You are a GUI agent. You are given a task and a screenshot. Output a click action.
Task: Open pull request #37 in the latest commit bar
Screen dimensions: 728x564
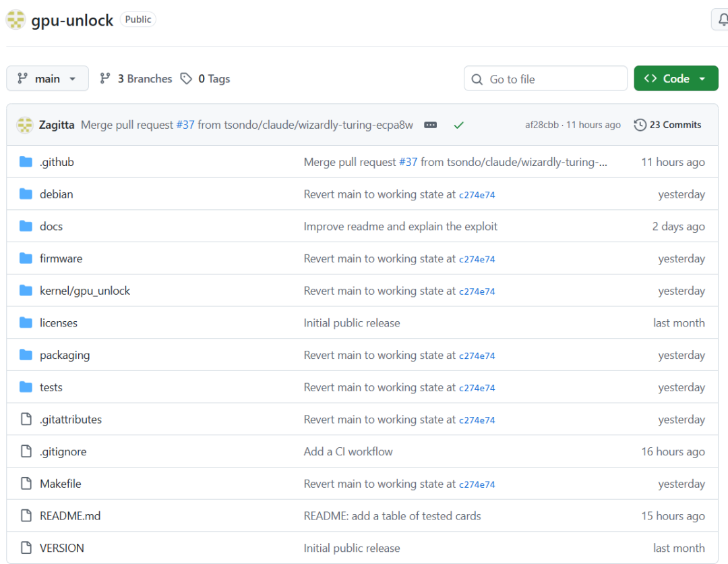point(185,125)
